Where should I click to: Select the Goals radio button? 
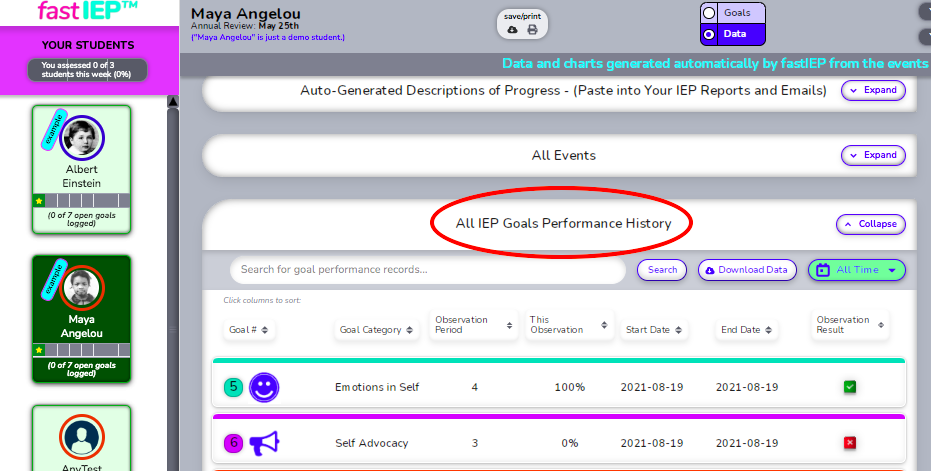709,13
